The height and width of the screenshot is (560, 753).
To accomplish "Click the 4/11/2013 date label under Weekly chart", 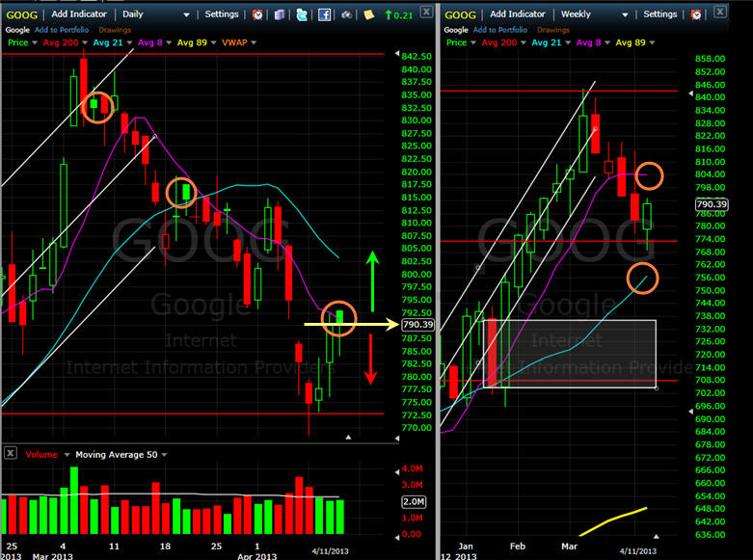I will 637,551.
